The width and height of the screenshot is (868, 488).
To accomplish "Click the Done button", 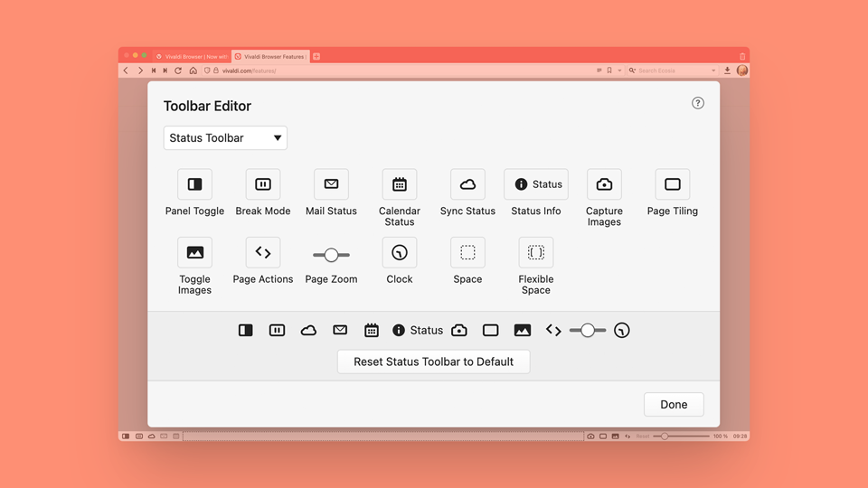I will pos(674,405).
